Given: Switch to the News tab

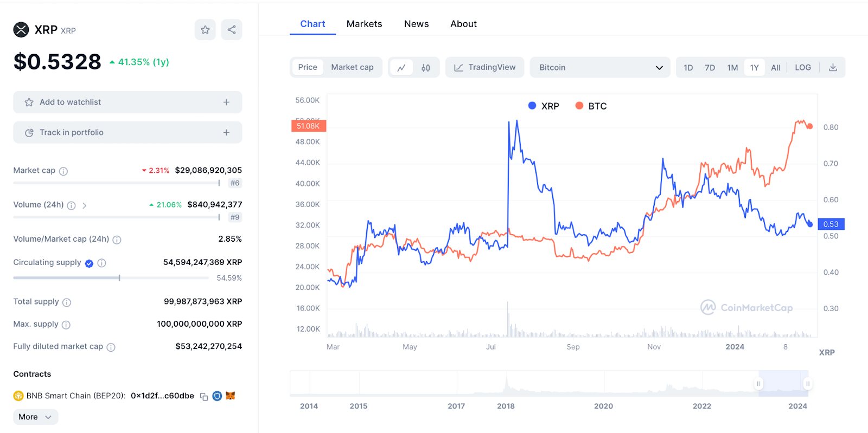Looking at the screenshot, I should pyautogui.click(x=416, y=24).
